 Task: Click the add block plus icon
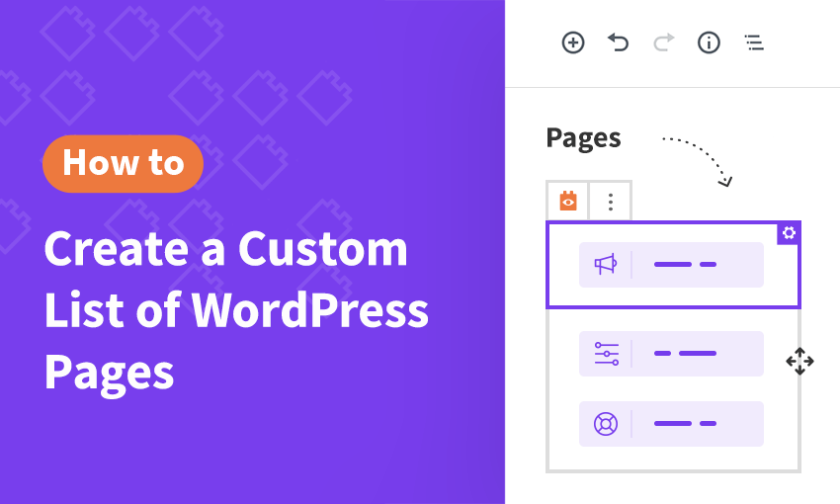572,42
